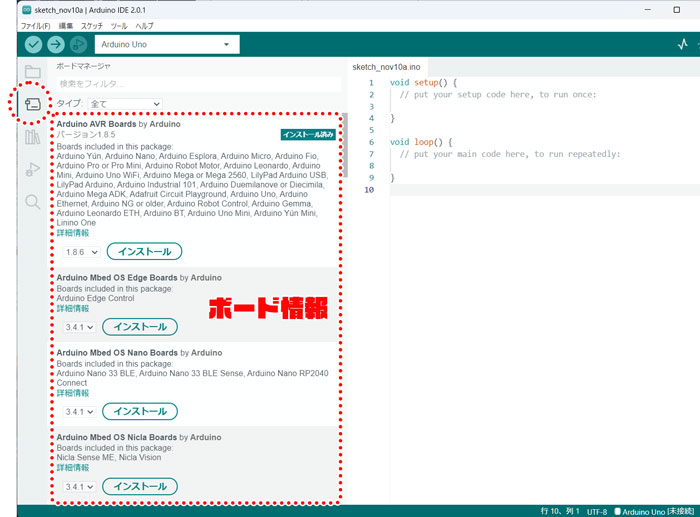Viewport: 700px width, 517px height.
Task: Open the Serial Plotter icon
Action: pos(683,44)
